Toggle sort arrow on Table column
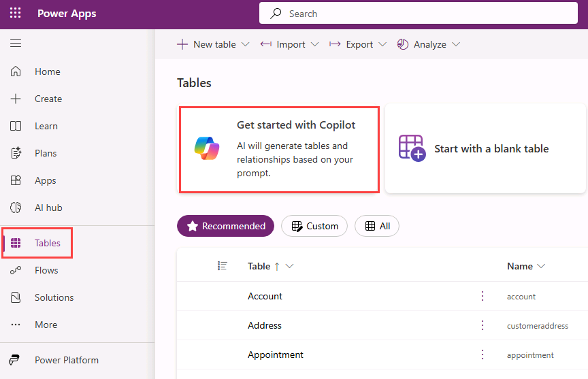The image size is (588, 379). [x=277, y=266]
